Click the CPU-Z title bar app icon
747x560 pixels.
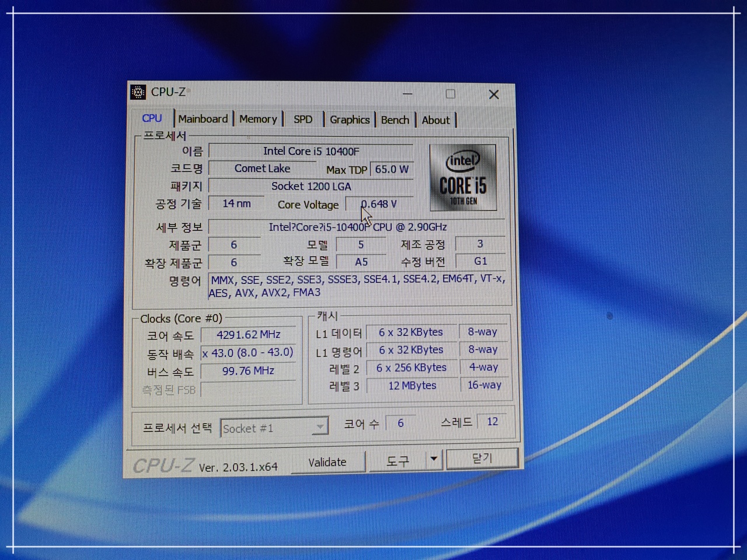[138, 92]
